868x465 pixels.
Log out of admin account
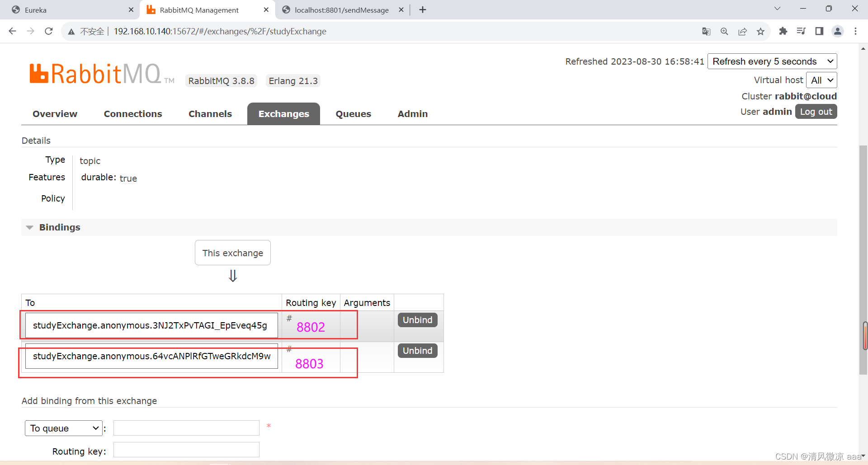point(816,112)
